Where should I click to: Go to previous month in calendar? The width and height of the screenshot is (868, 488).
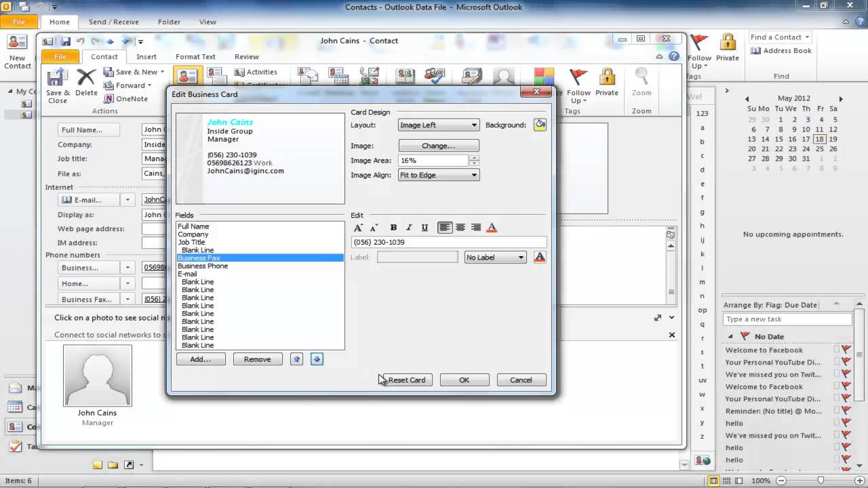747,99
